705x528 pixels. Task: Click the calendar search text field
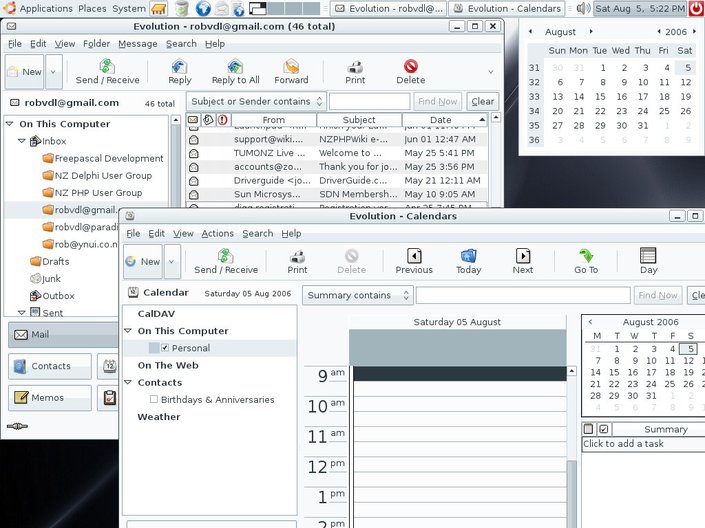pyautogui.click(x=523, y=295)
